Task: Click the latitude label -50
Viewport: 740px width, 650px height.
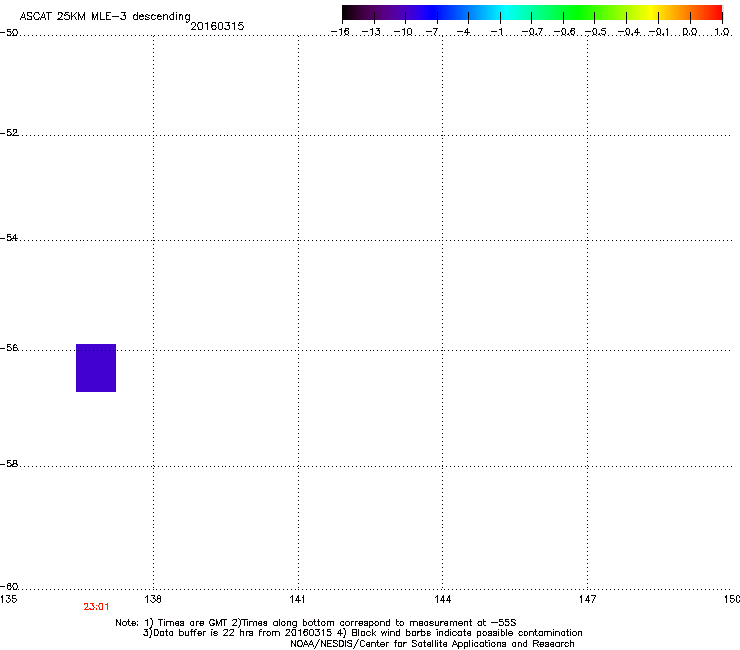Action: (x=9, y=33)
